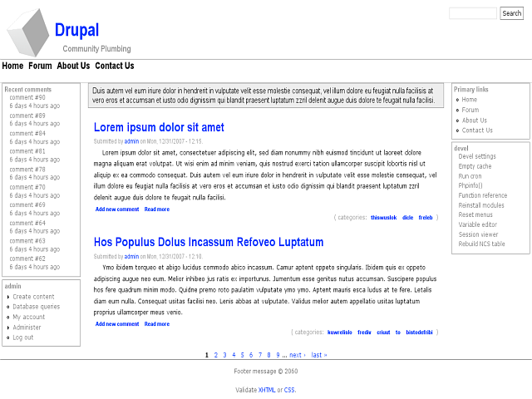Open the Forum menu item
The height and width of the screenshot is (399, 532).
(40, 66)
